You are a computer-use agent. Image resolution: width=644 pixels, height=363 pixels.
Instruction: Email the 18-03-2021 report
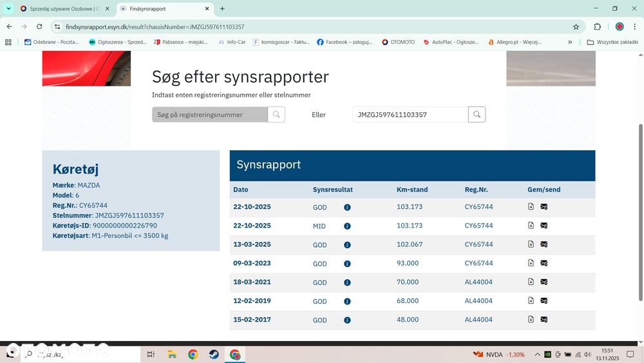[x=544, y=282]
